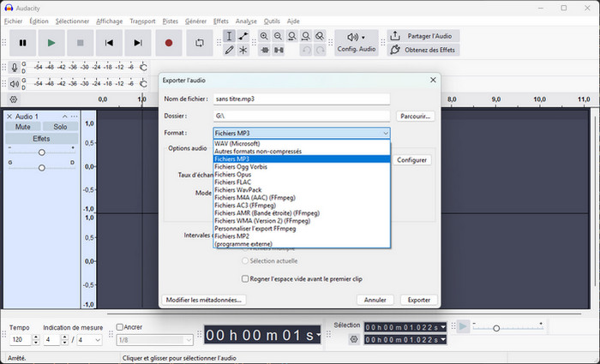Open the Outils menu
This screenshot has width=600, height=364.
tap(272, 21)
